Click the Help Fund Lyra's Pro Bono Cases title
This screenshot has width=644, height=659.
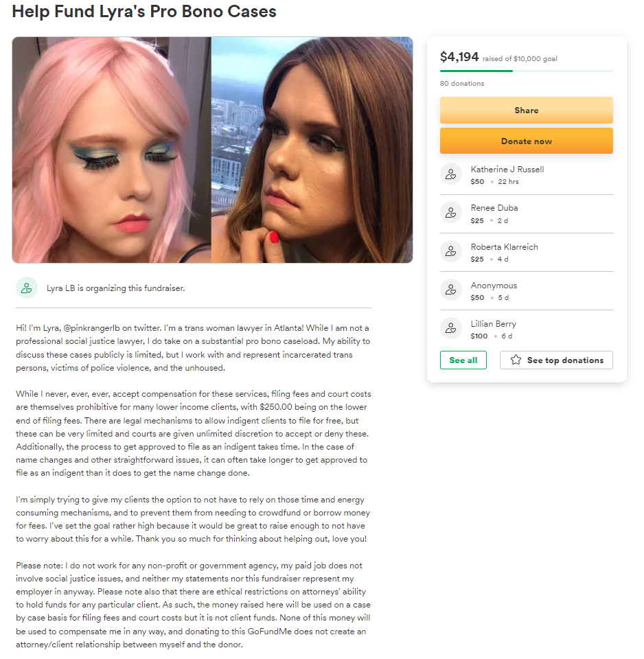pos(144,12)
